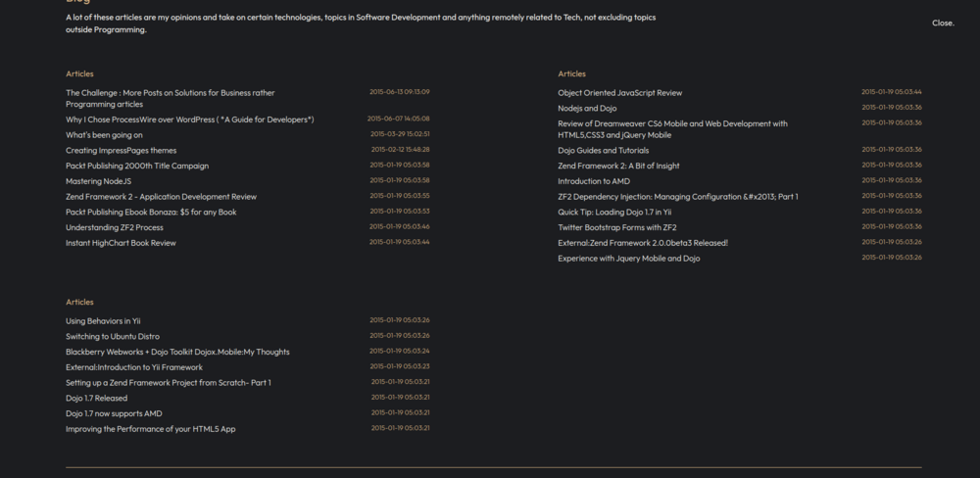
Task: View the 'Instant HighChart Book Review' post
Action: [121, 243]
